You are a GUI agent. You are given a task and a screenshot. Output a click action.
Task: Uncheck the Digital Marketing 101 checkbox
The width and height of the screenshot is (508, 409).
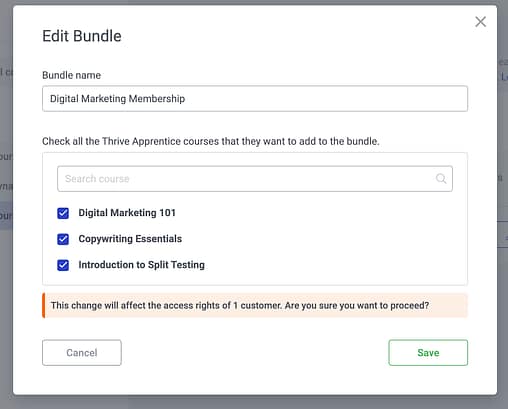click(x=63, y=213)
